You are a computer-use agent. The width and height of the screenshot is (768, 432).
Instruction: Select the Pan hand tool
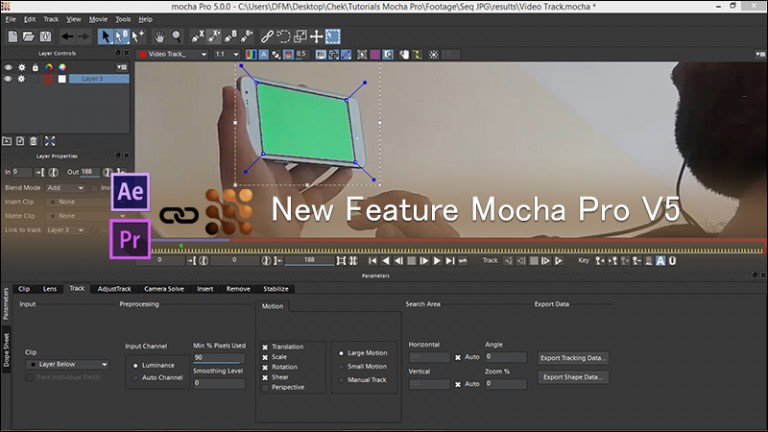159,36
